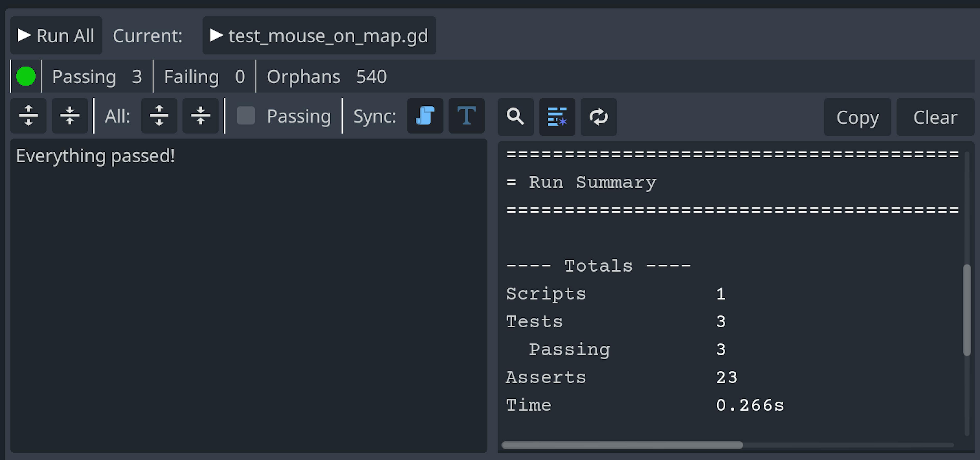This screenshot has width=980, height=460.
Task: Click the first collapse icon left of All
Action: (x=70, y=116)
